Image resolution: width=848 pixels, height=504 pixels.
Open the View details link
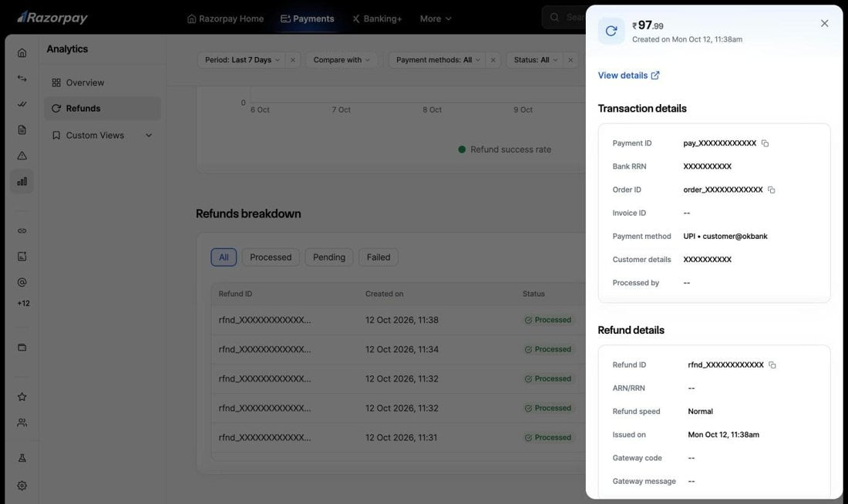pyautogui.click(x=628, y=76)
